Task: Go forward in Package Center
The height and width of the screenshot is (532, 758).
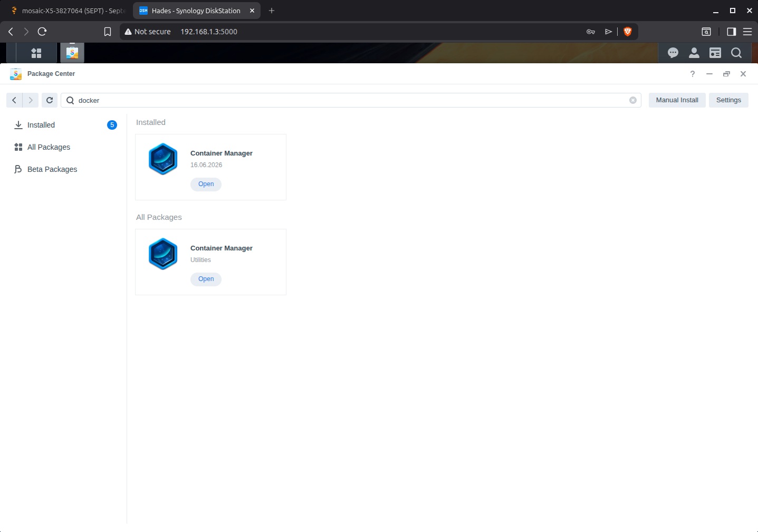Action: [31, 100]
